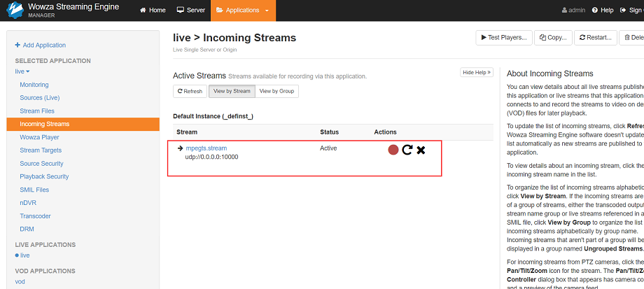Open Source Security in the sidebar
The height and width of the screenshot is (289, 644).
(x=41, y=163)
